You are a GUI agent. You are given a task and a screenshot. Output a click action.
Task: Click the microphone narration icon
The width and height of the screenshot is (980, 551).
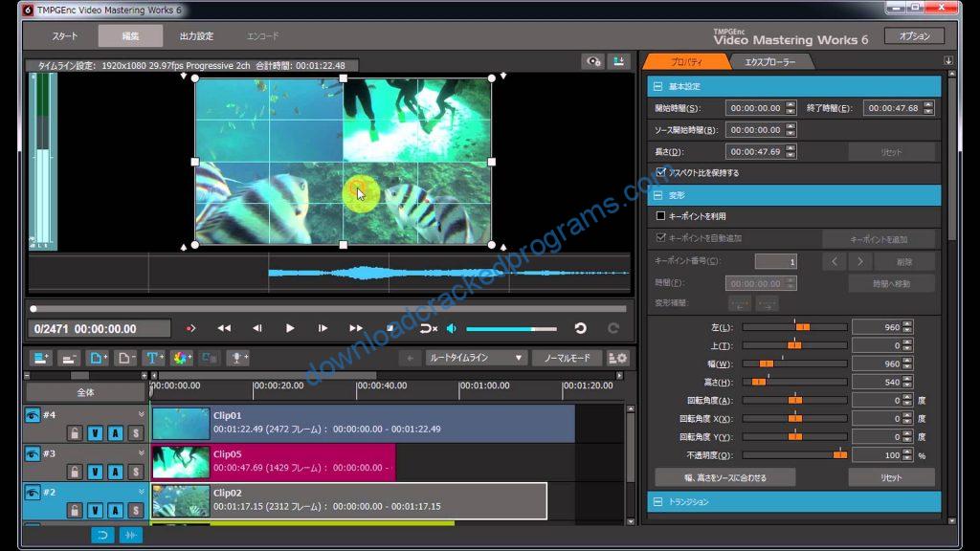click(x=238, y=358)
